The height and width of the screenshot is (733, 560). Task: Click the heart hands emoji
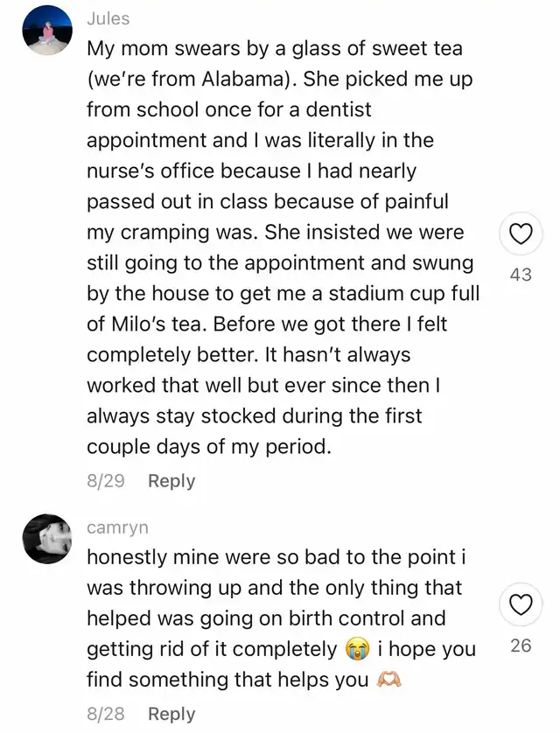(x=388, y=681)
